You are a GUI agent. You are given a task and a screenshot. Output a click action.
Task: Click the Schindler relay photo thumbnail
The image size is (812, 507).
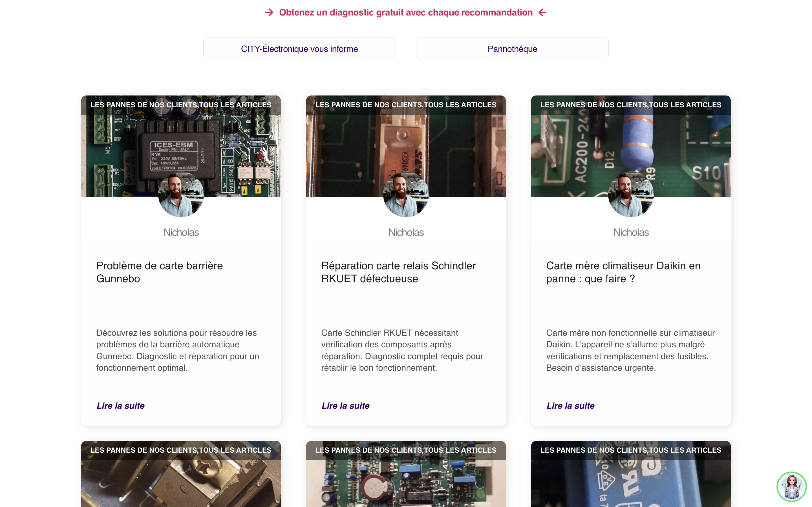tap(406, 144)
